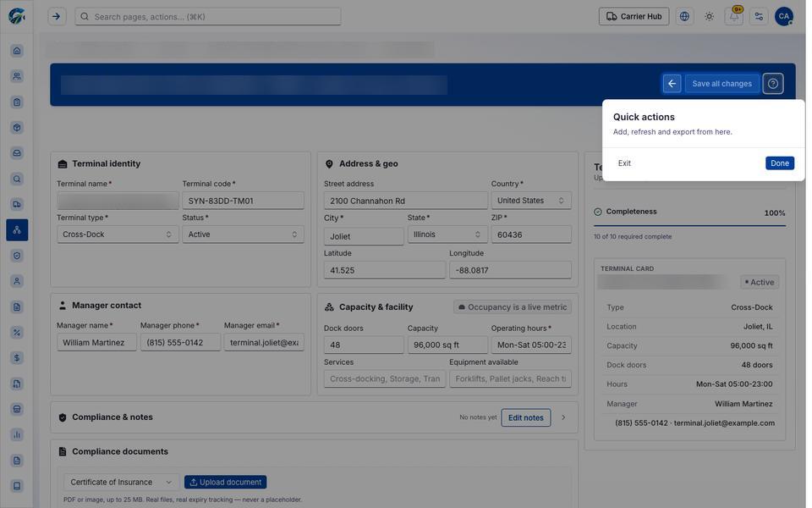Open the settings sliders icon in header
This screenshot has height=508, width=812.
(x=759, y=17)
